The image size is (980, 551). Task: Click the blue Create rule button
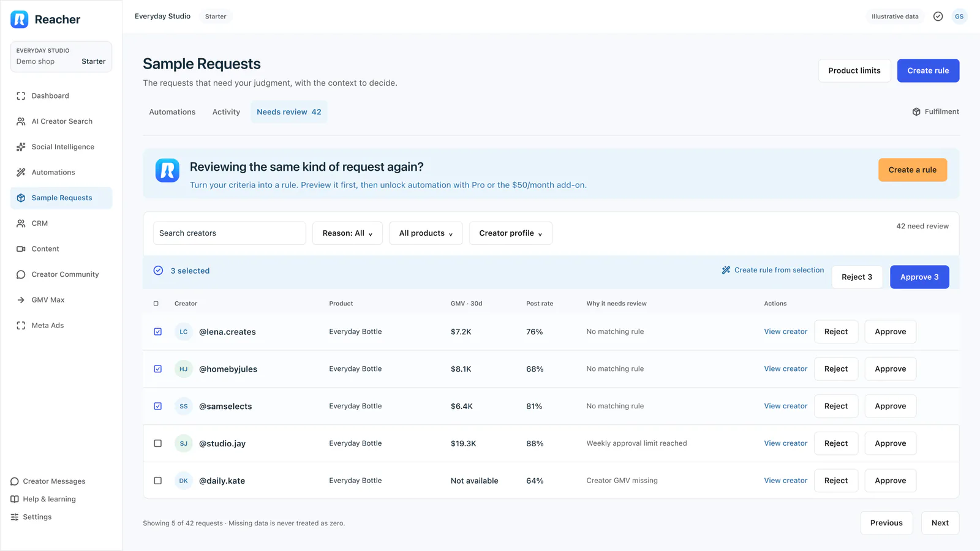(928, 70)
